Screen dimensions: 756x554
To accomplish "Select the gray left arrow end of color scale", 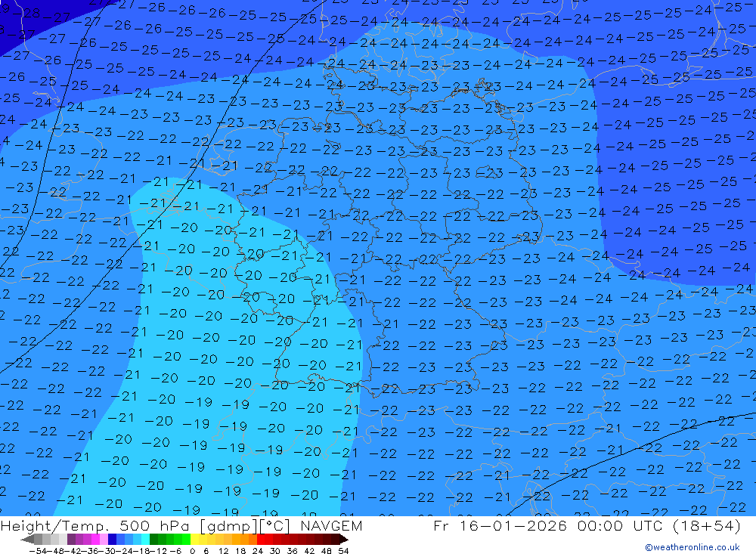I will point(27,540).
